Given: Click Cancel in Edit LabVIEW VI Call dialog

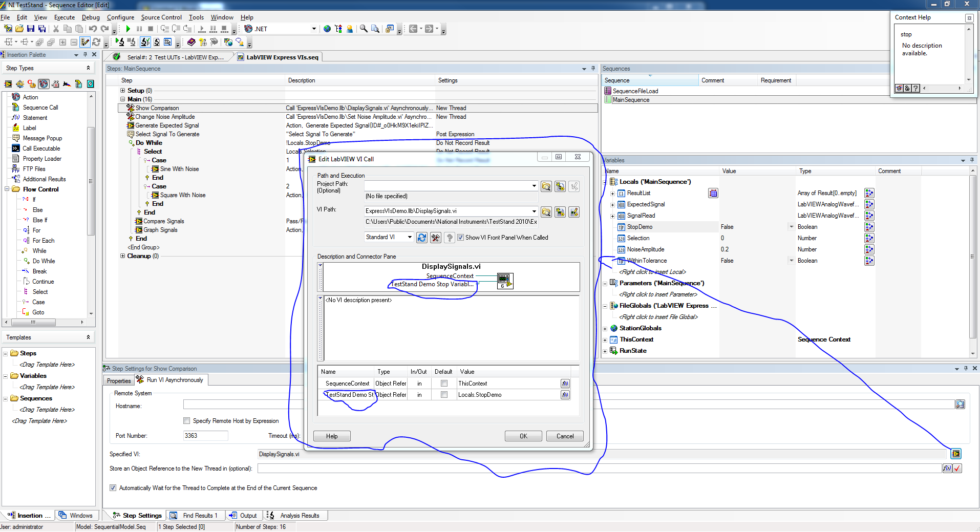Looking at the screenshot, I should point(565,436).
